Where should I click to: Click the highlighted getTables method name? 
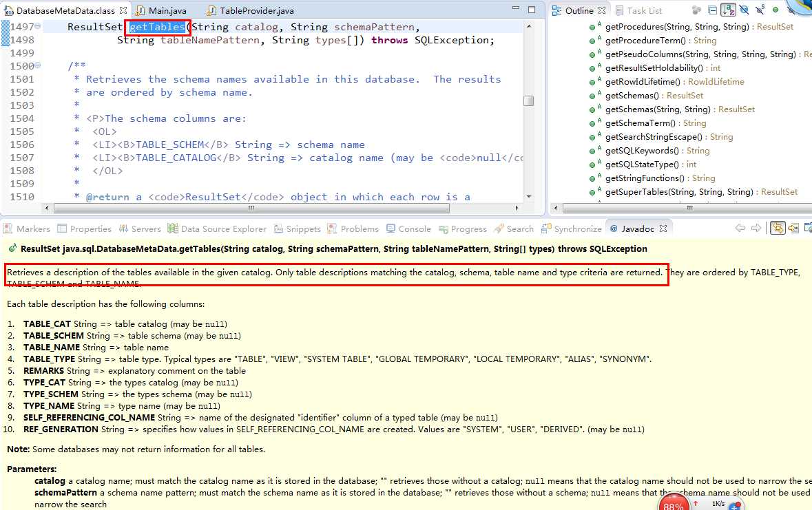pos(157,27)
